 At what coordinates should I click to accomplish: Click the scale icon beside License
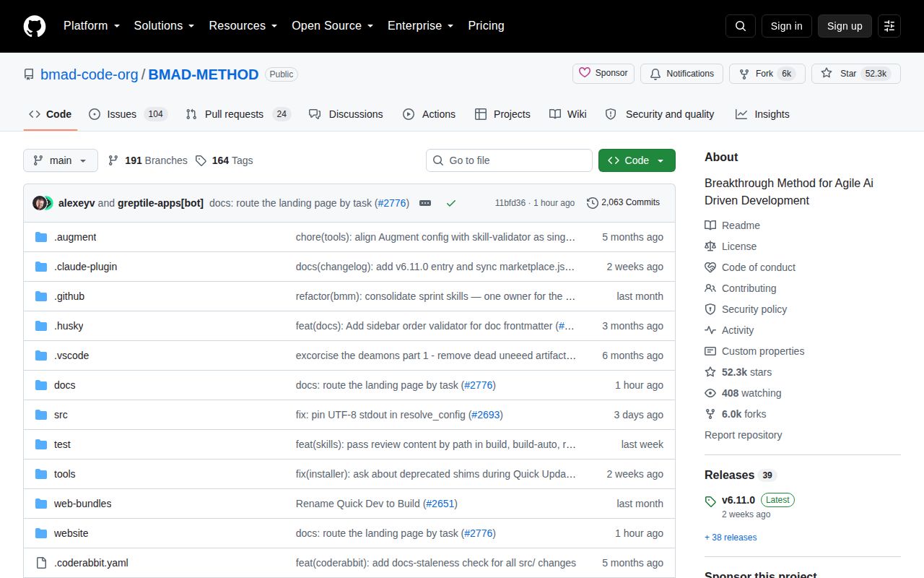pyautogui.click(x=710, y=246)
